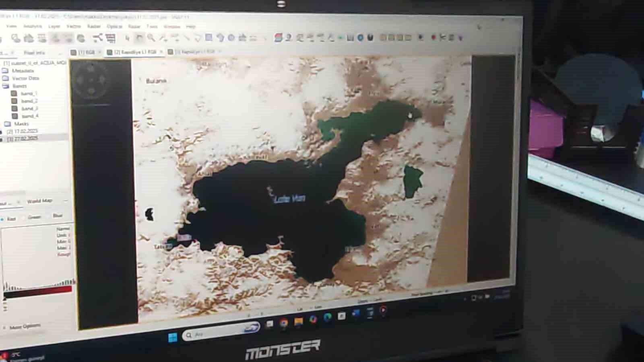Viewport: 644px width, 362px height.
Task: Select band_1 in the product tree
Action: 29,93
